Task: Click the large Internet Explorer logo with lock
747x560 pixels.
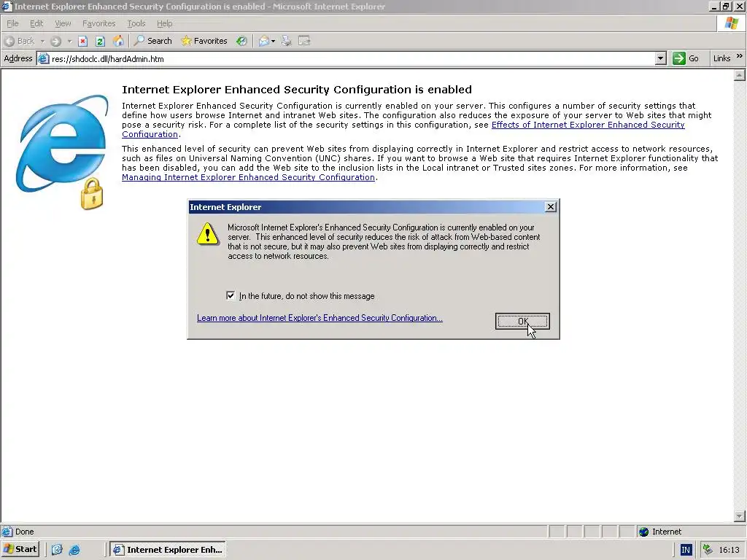Action: tap(63, 152)
